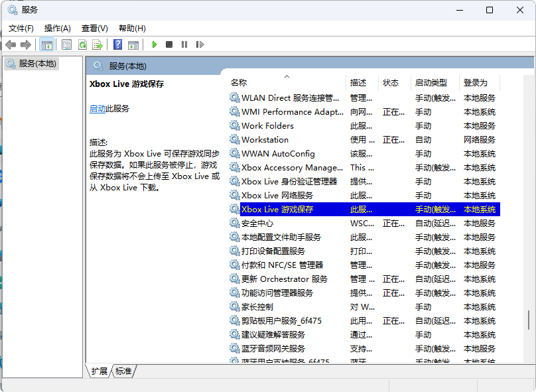Open Help via the question mark icon
This screenshot has width=536, height=392.
(x=117, y=44)
